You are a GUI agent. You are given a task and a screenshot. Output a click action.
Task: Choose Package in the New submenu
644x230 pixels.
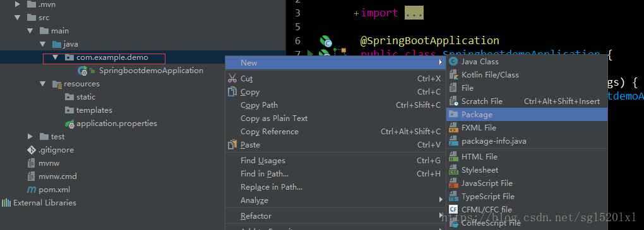coord(527,115)
